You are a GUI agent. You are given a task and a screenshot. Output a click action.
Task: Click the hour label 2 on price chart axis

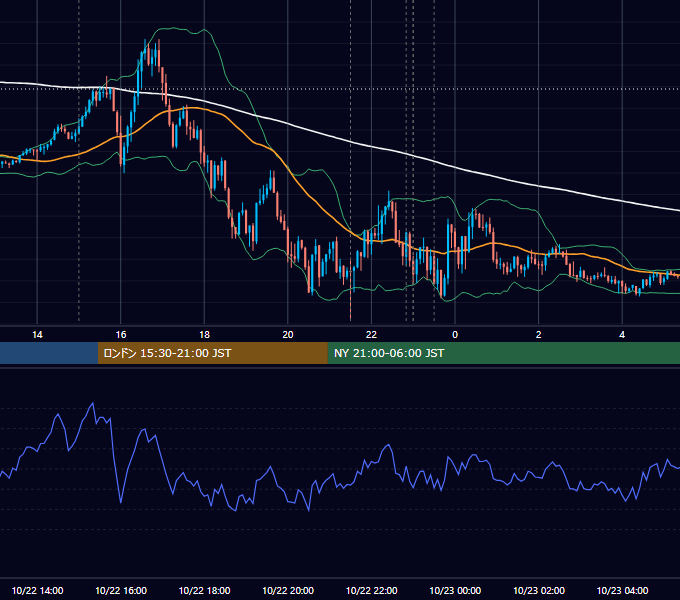(539, 335)
